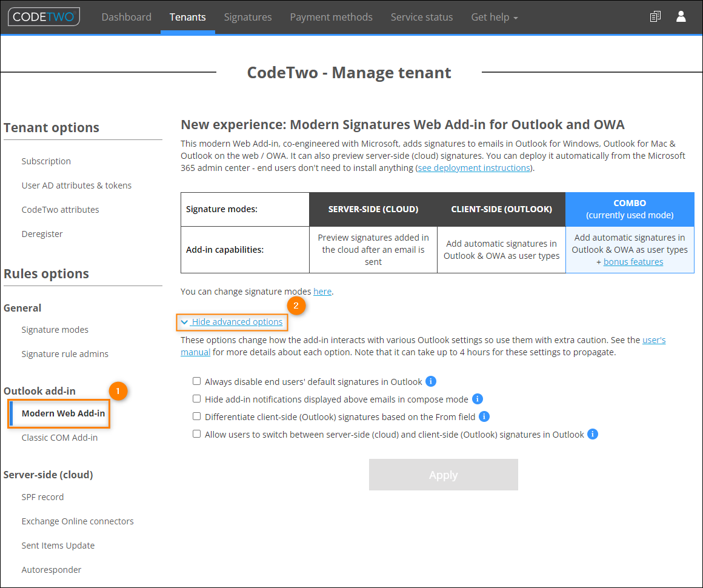This screenshot has width=703, height=588.
Task: Open info tooltip for hiding add-in notifications
Action: tap(477, 399)
